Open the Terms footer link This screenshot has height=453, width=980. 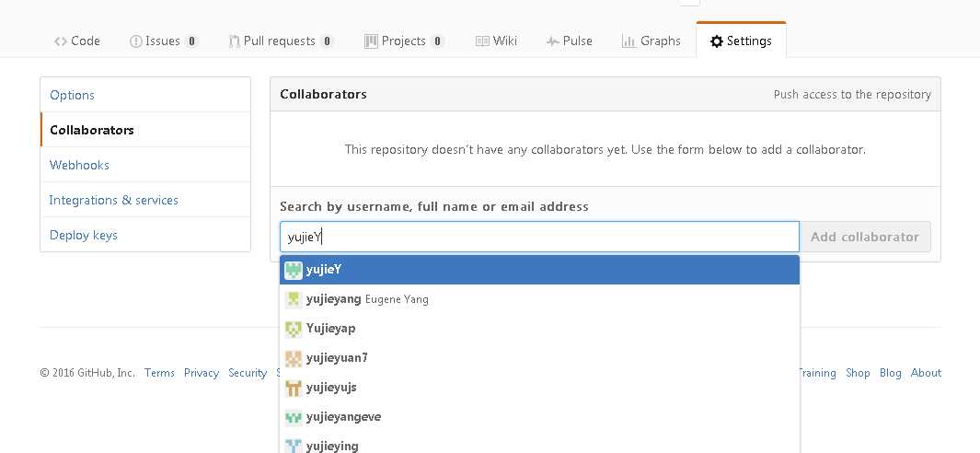159,372
